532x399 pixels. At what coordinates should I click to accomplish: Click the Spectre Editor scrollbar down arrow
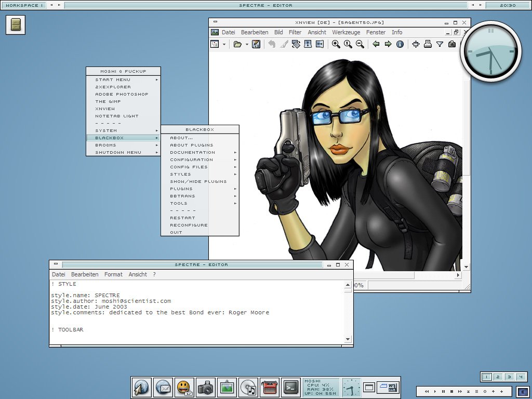tap(348, 339)
